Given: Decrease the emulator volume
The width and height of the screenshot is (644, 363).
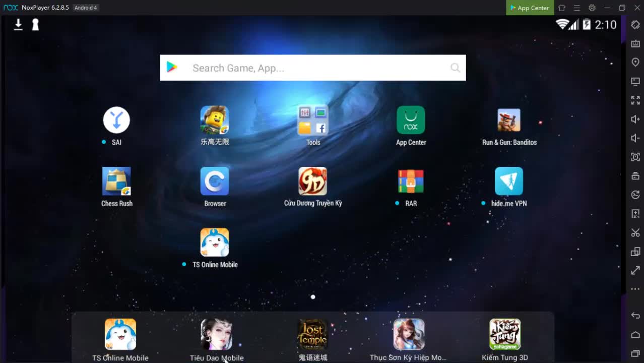Looking at the screenshot, I should pyautogui.click(x=635, y=138).
